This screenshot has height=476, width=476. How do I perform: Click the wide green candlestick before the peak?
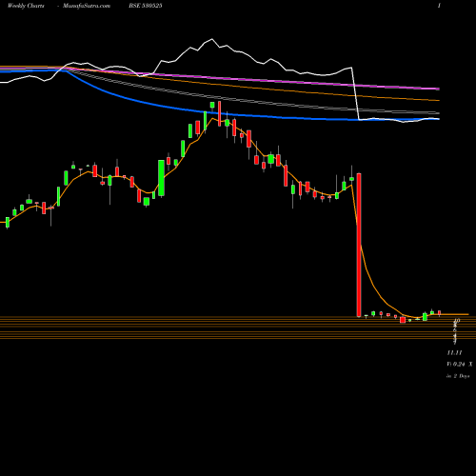pos(161,178)
